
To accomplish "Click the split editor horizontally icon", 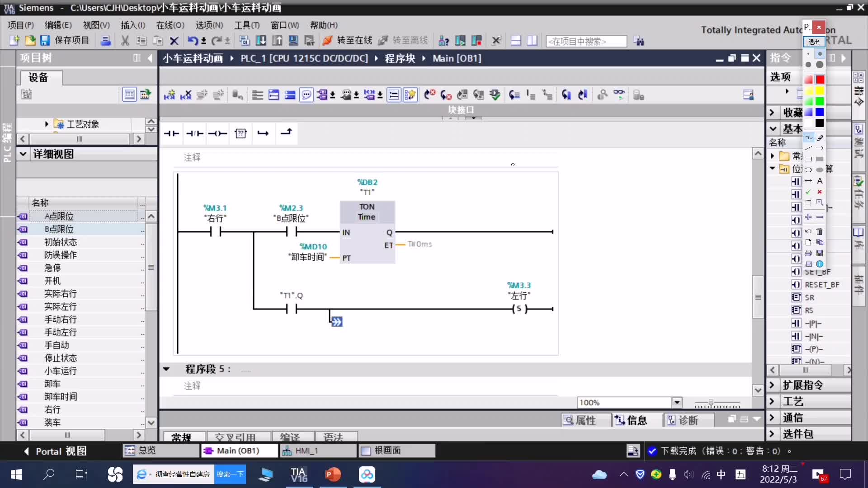I will pyautogui.click(x=516, y=41).
